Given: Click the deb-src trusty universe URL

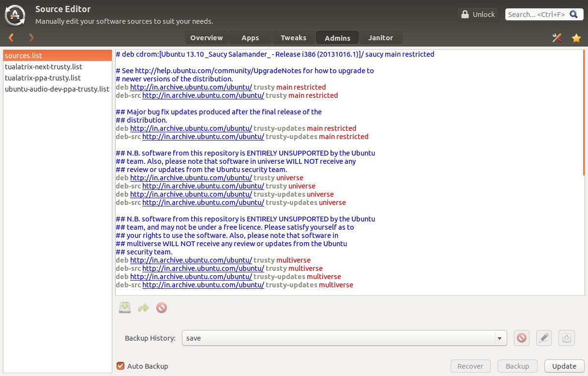Looking at the screenshot, I should (x=203, y=186).
